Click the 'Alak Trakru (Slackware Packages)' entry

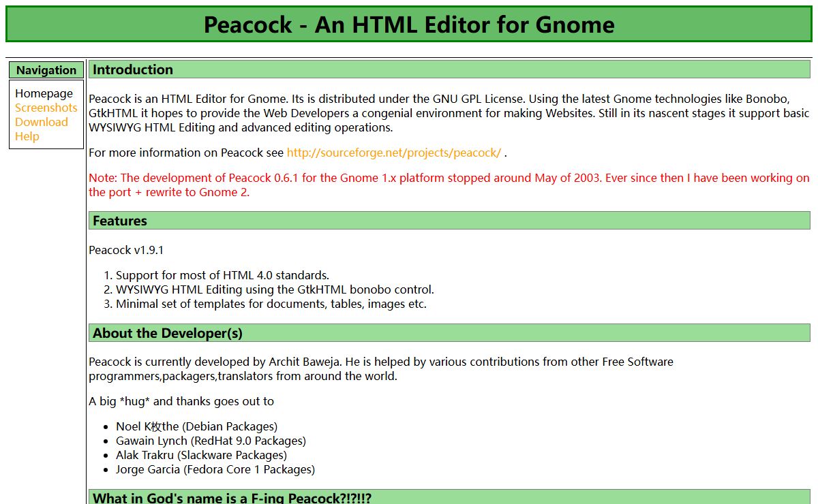201,455
